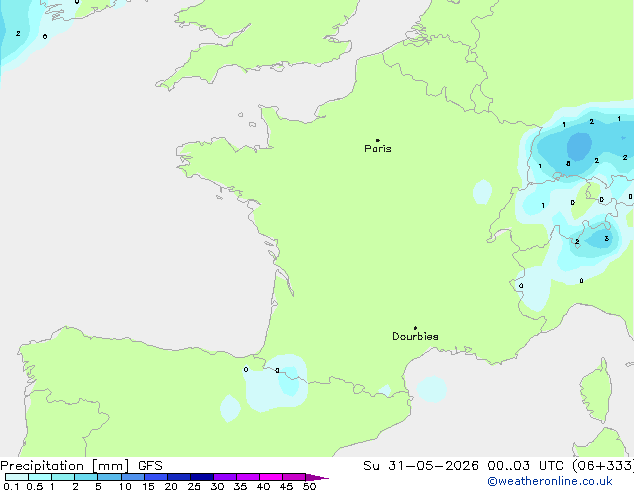
Task: Click the Precipitation [mm] GFS title
Action: pos(81,466)
